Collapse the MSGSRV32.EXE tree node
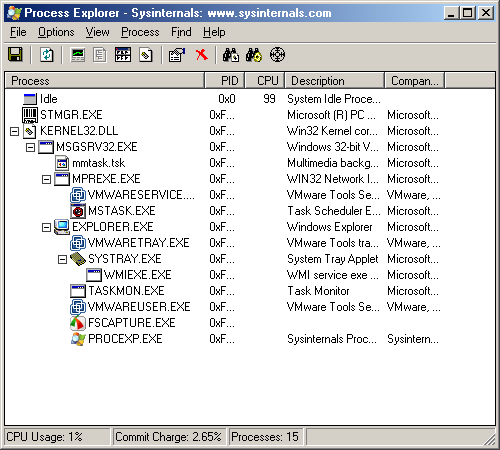Viewport: 500px width, 450px height. coord(30,147)
